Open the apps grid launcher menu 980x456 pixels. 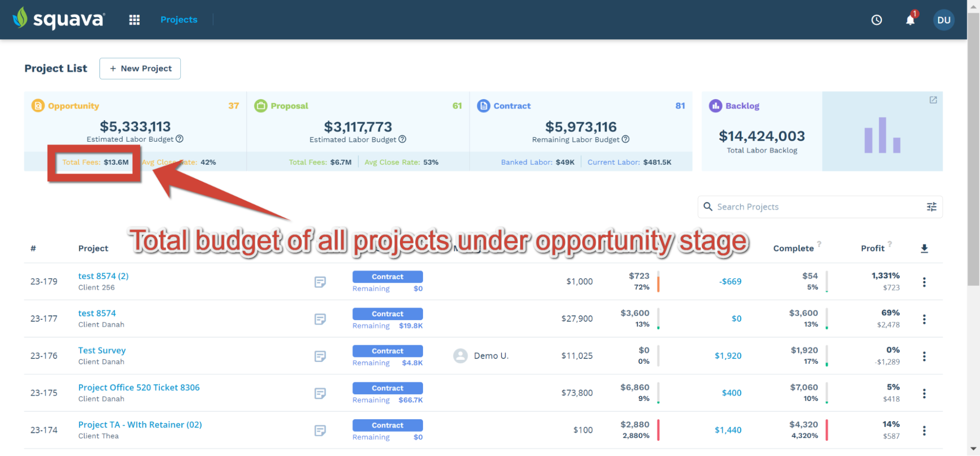coord(134,19)
